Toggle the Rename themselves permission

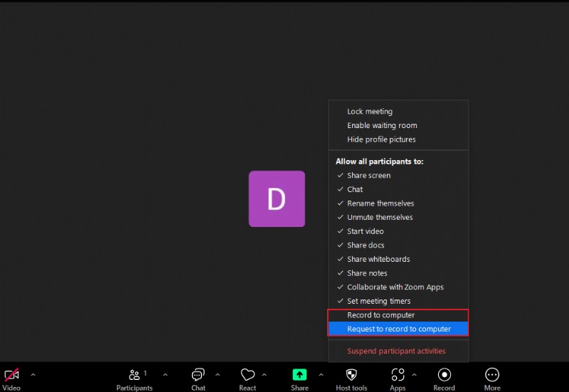pyautogui.click(x=380, y=203)
